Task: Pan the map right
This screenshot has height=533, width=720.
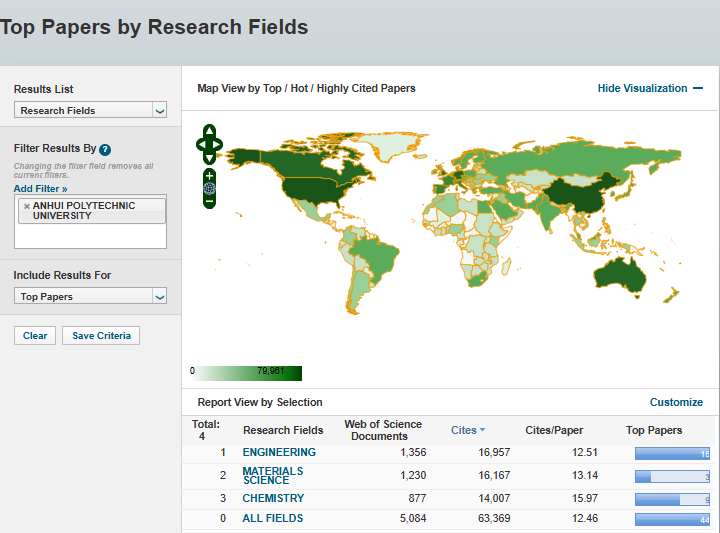Action: click(x=218, y=146)
